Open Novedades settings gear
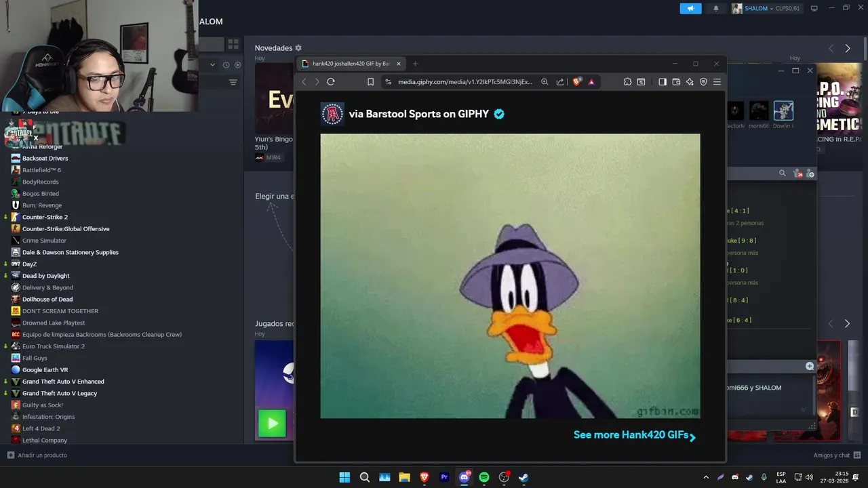 coord(298,48)
